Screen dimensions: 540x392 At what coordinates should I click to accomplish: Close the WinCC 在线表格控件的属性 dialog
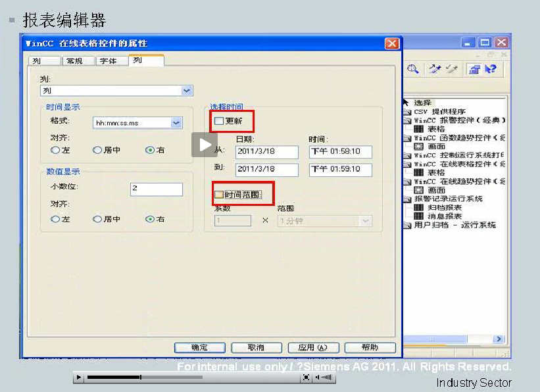point(392,43)
